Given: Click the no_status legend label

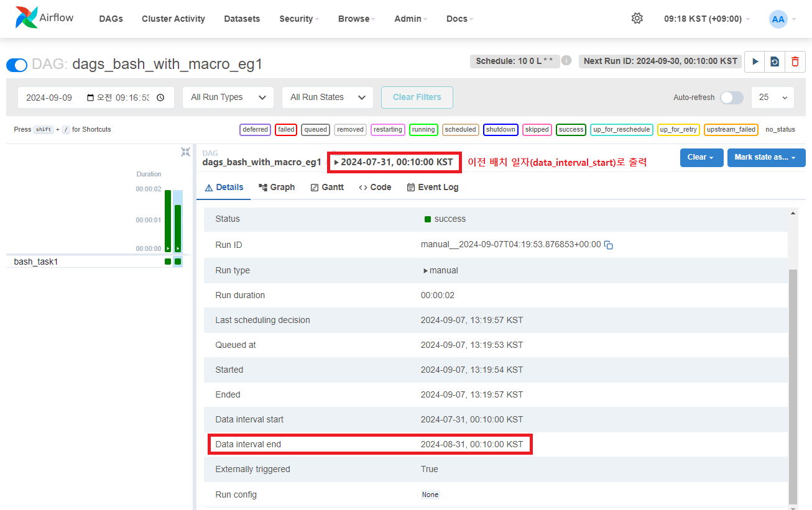Looking at the screenshot, I should [780, 130].
